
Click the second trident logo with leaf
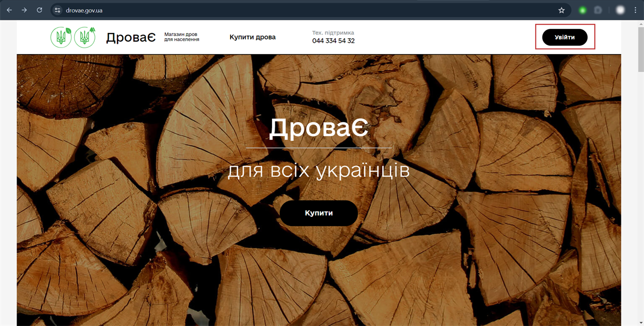pos(85,37)
